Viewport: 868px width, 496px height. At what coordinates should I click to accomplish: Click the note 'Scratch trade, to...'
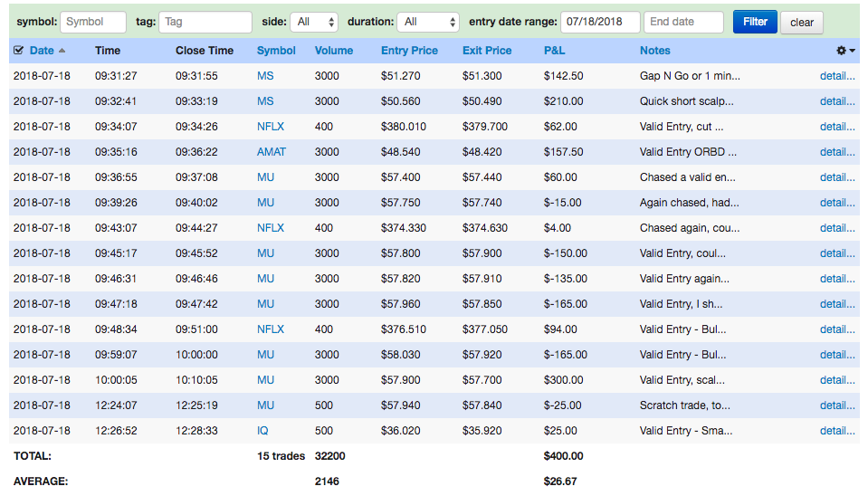point(685,405)
